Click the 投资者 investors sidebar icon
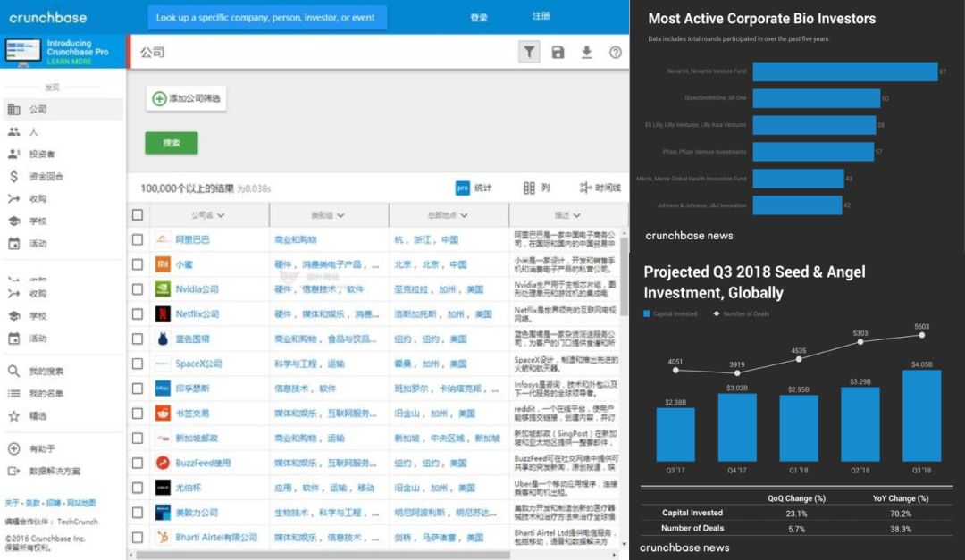The width and height of the screenshot is (965, 560). pos(14,154)
